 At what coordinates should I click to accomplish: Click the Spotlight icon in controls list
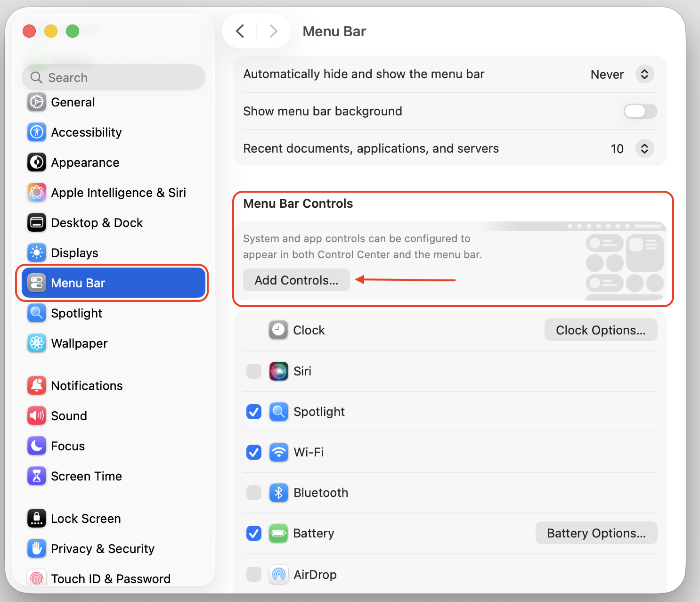[x=279, y=412]
